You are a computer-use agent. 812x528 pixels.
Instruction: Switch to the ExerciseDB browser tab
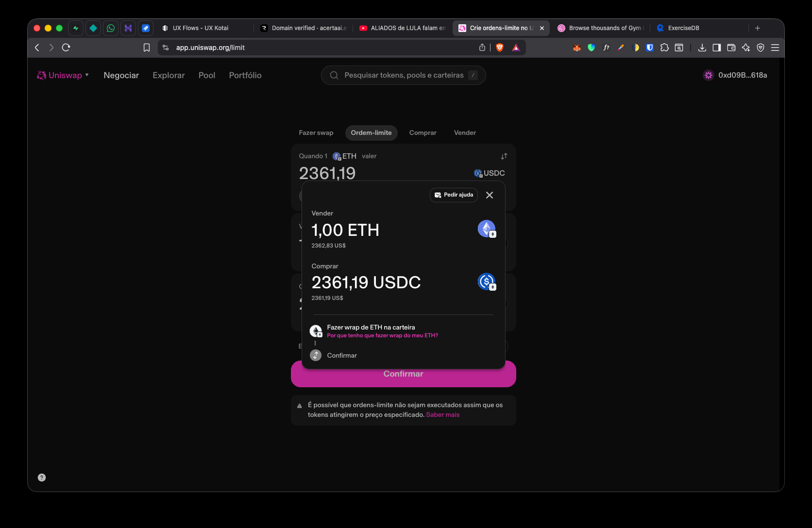(699, 28)
